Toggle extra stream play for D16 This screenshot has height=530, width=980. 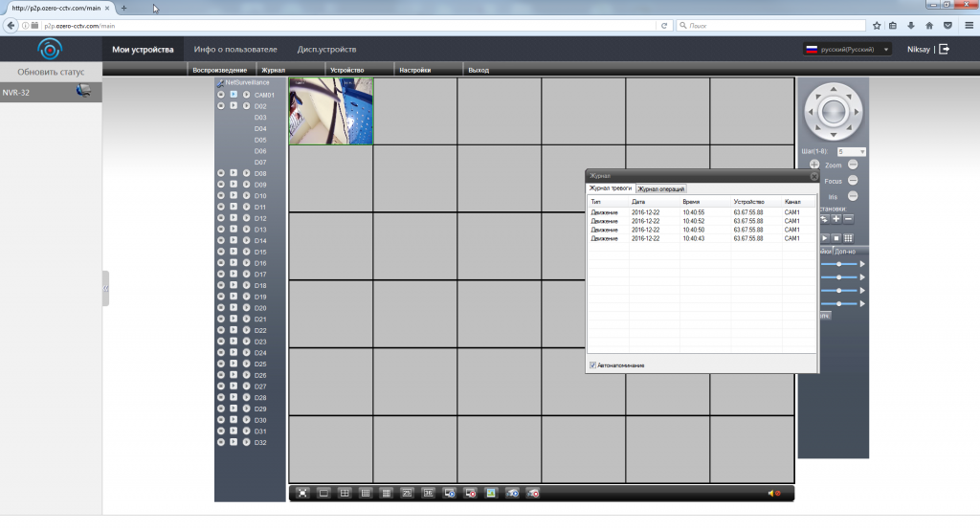coord(246,262)
